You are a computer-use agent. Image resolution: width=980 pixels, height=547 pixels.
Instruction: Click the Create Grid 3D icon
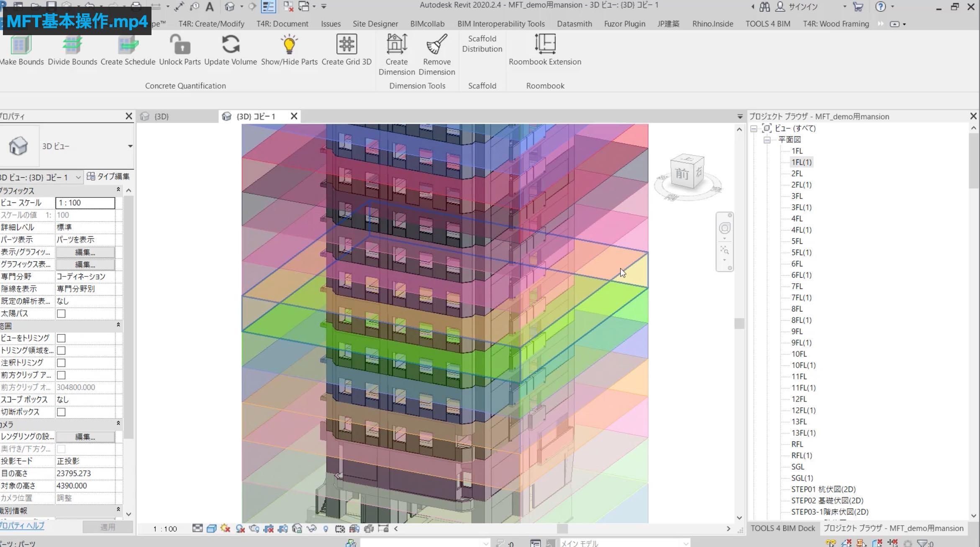point(346,44)
